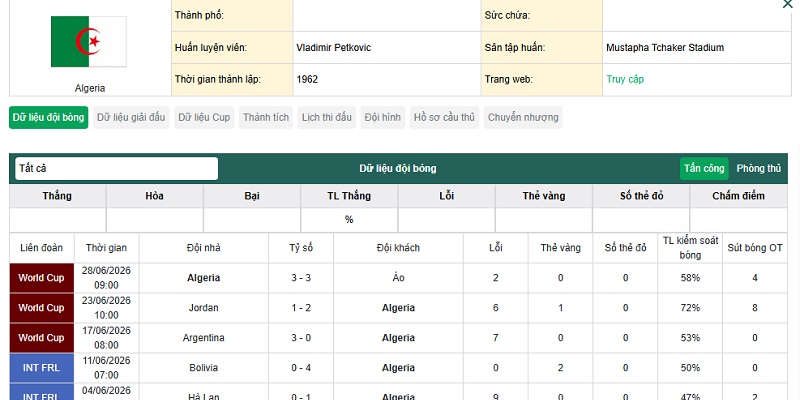Click the Hòa summary header
Image resolution: width=800 pixels, height=400 pixels.
pos(155,196)
